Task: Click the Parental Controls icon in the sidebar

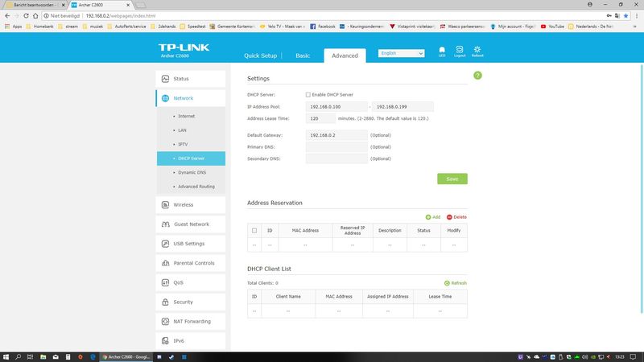Action: click(166, 263)
